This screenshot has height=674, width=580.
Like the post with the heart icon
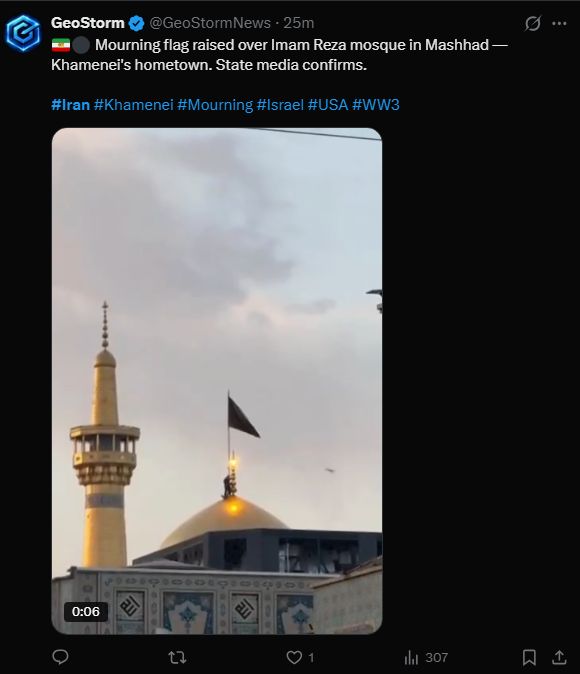294,657
